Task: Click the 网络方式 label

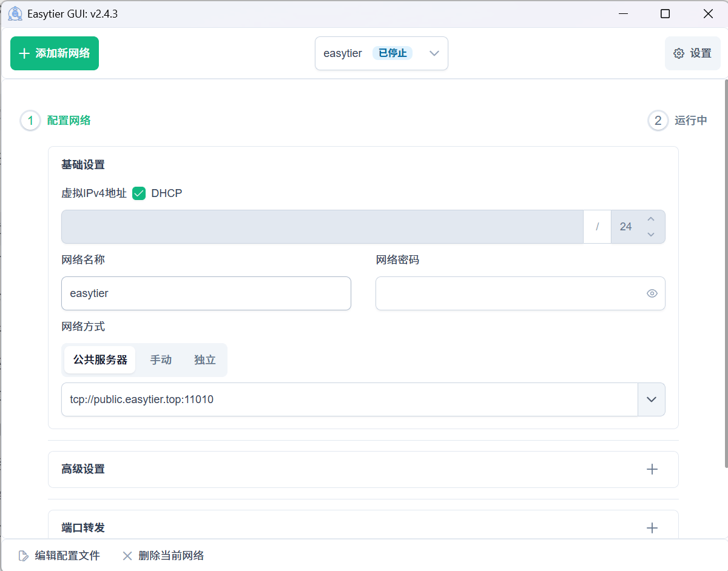Action: tap(83, 327)
